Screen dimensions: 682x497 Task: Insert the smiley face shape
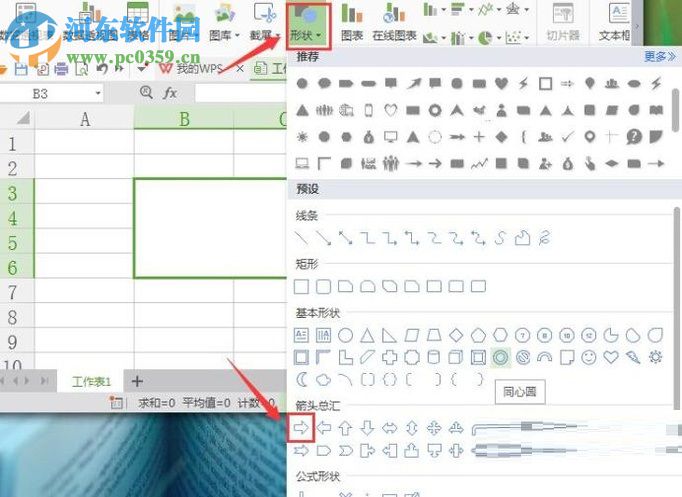589,357
